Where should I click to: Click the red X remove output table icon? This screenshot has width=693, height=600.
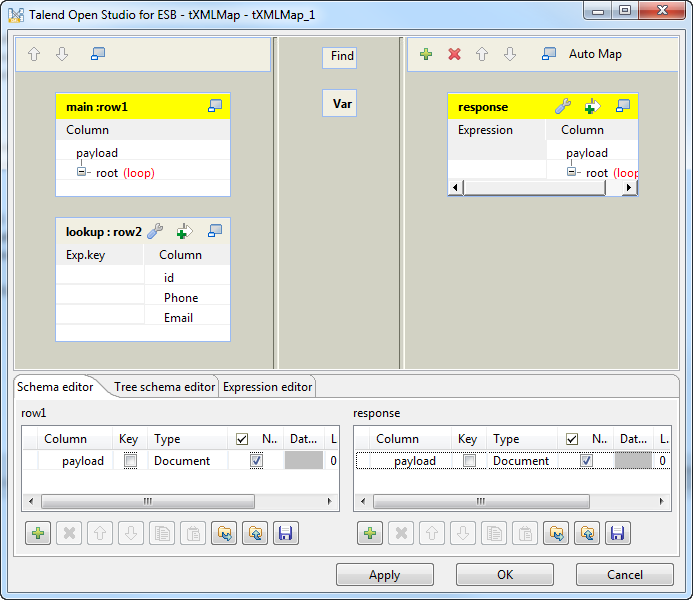(454, 54)
